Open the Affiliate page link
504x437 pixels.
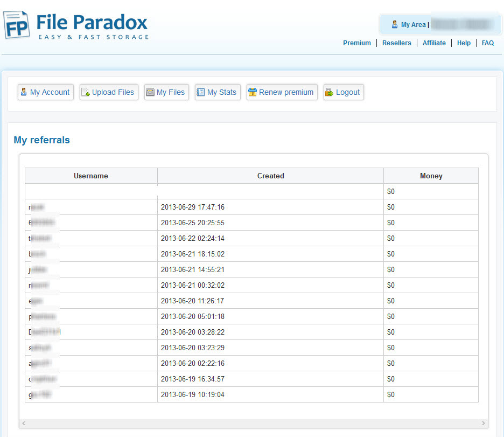(x=434, y=43)
